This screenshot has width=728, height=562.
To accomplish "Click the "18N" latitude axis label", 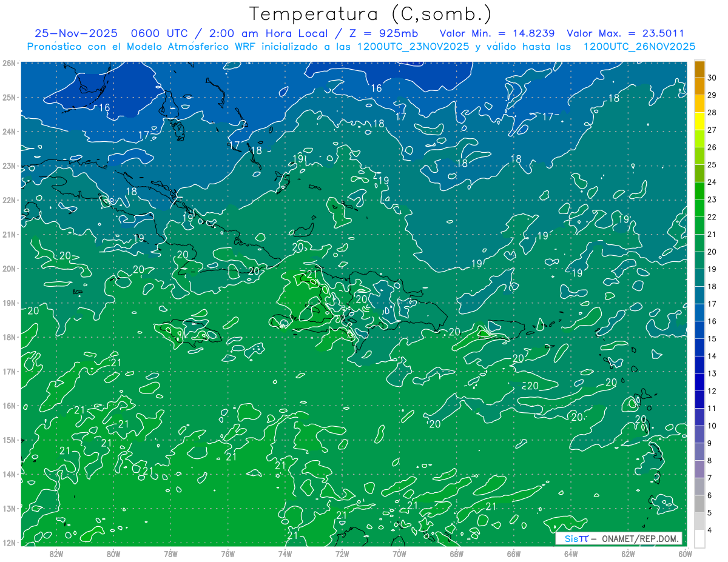I will 8,337.
